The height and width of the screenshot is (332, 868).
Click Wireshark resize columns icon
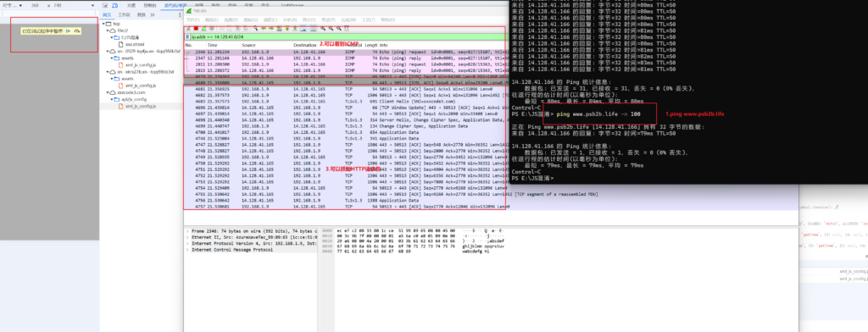(347, 28)
